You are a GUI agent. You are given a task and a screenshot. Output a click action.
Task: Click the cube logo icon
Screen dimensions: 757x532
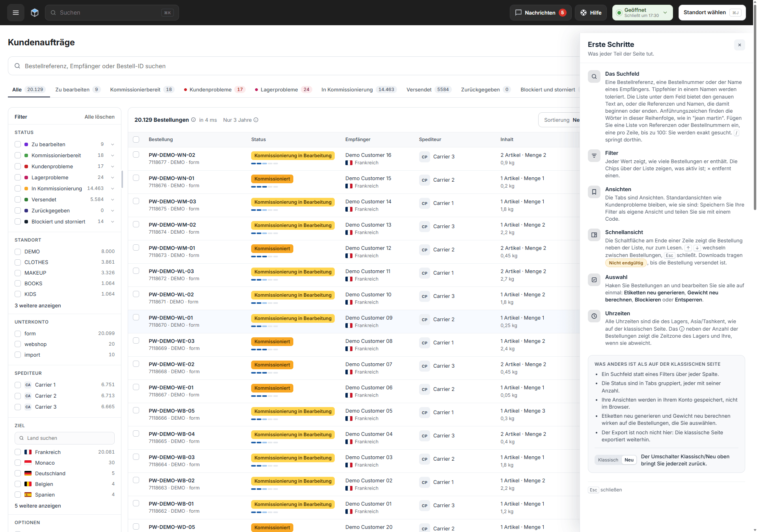(35, 13)
